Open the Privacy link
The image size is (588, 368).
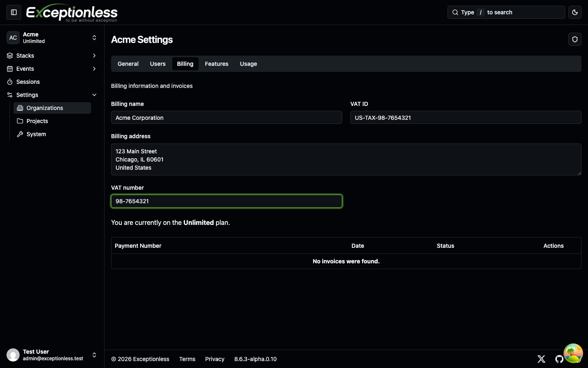point(215,359)
